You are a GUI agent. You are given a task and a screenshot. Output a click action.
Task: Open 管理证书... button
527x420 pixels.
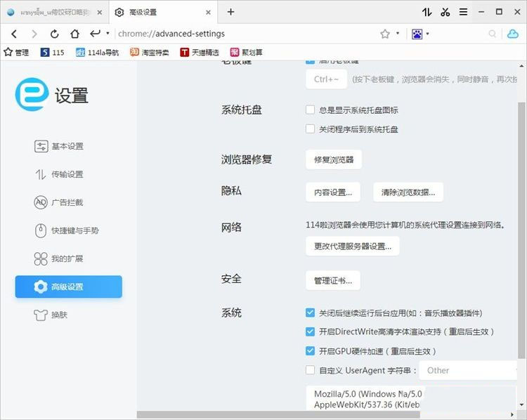pos(333,280)
